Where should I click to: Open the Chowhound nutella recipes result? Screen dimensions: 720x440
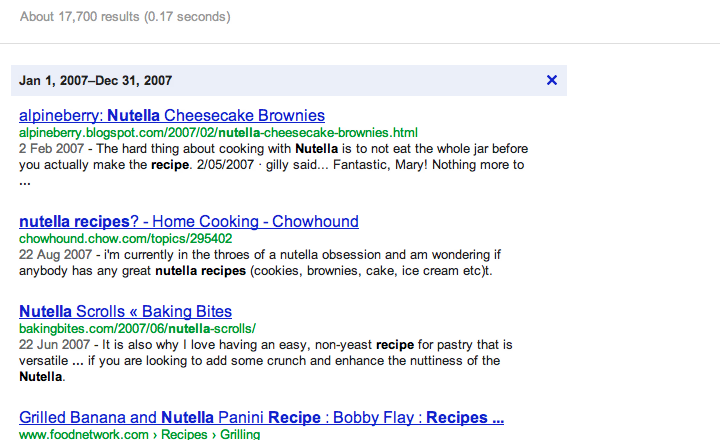click(x=189, y=221)
